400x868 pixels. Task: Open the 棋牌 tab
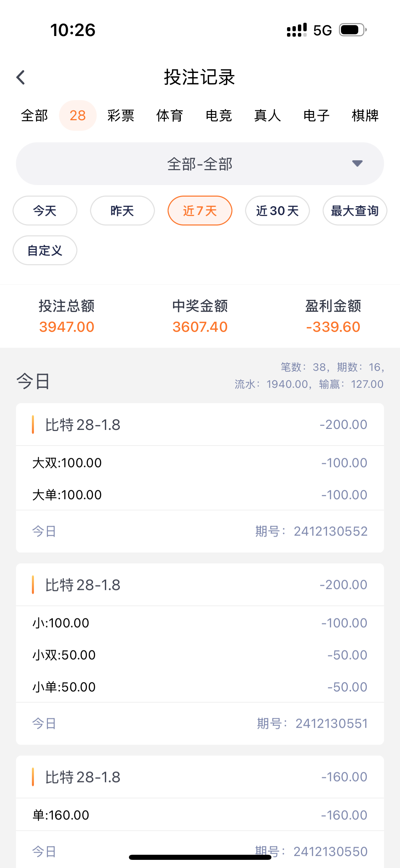(x=365, y=115)
